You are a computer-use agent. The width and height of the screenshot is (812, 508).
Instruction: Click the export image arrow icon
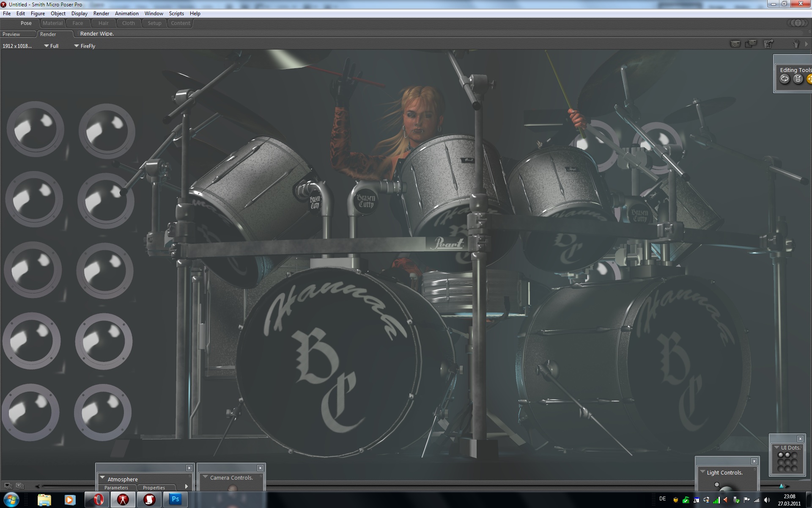[x=768, y=44]
